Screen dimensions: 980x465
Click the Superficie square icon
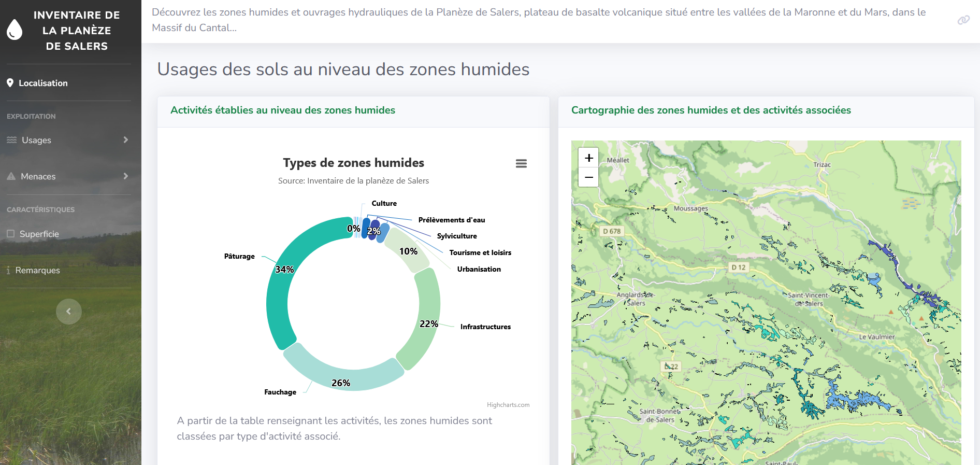click(x=11, y=234)
